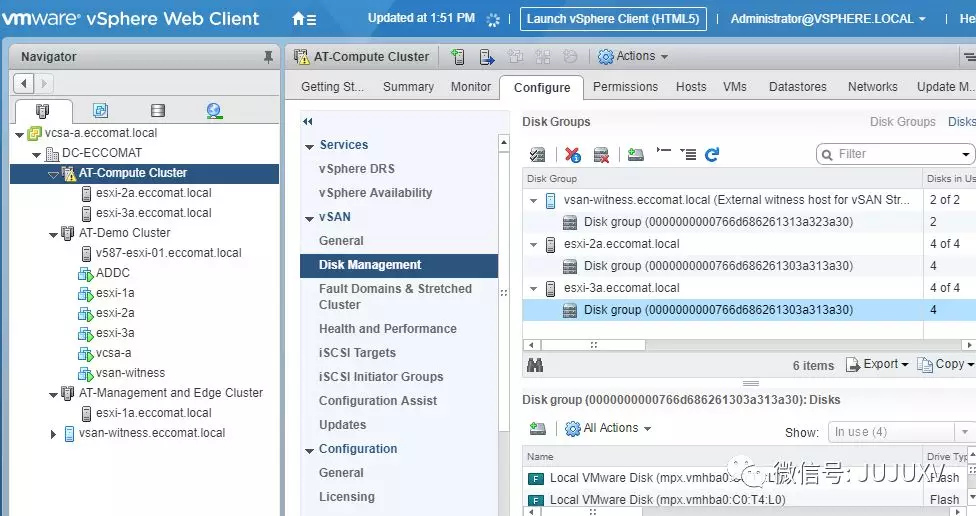Open the Actions dropdown menu

pyautogui.click(x=633, y=57)
